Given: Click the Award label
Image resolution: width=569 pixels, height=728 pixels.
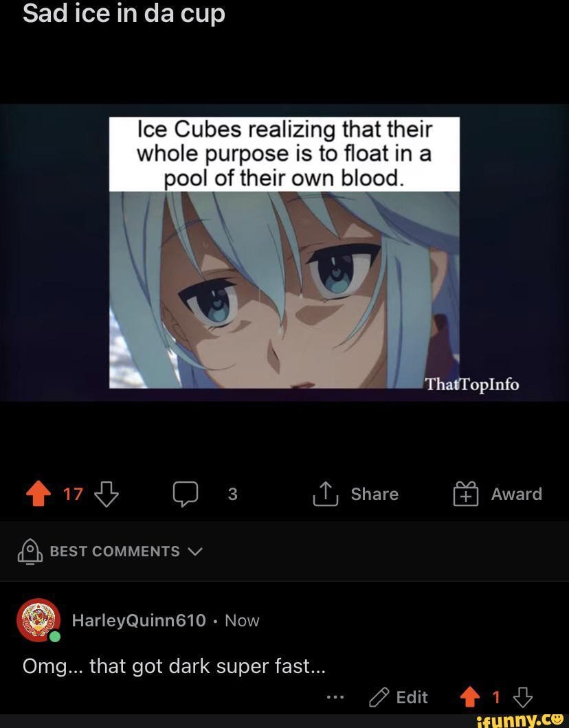Looking at the screenshot, I should (517, 494).
